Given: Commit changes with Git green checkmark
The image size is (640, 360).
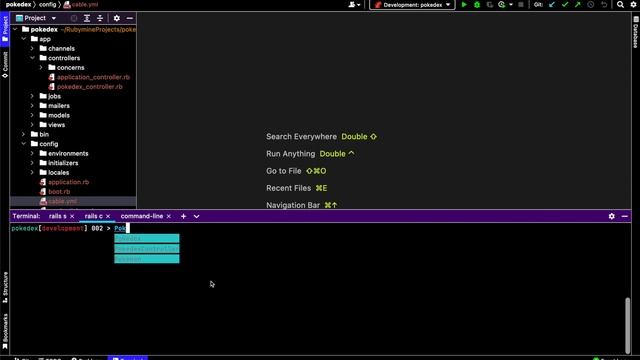Looking at the screenshot, I should click(x=565, y=5).
